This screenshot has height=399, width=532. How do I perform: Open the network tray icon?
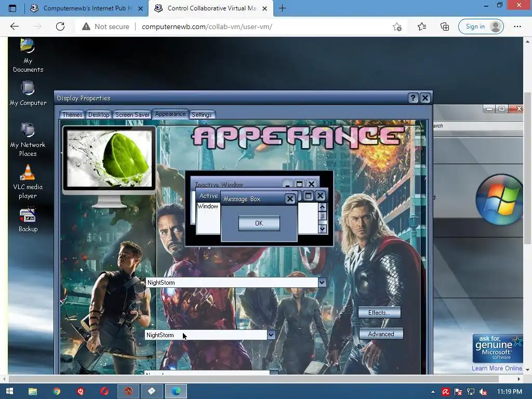[x=471, y=392]
